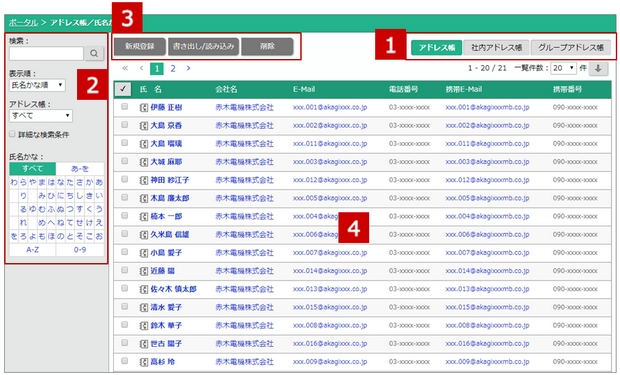The image size is (620, 375).
Task: Select the 0-9 name filter
Action: pos(80,250)
